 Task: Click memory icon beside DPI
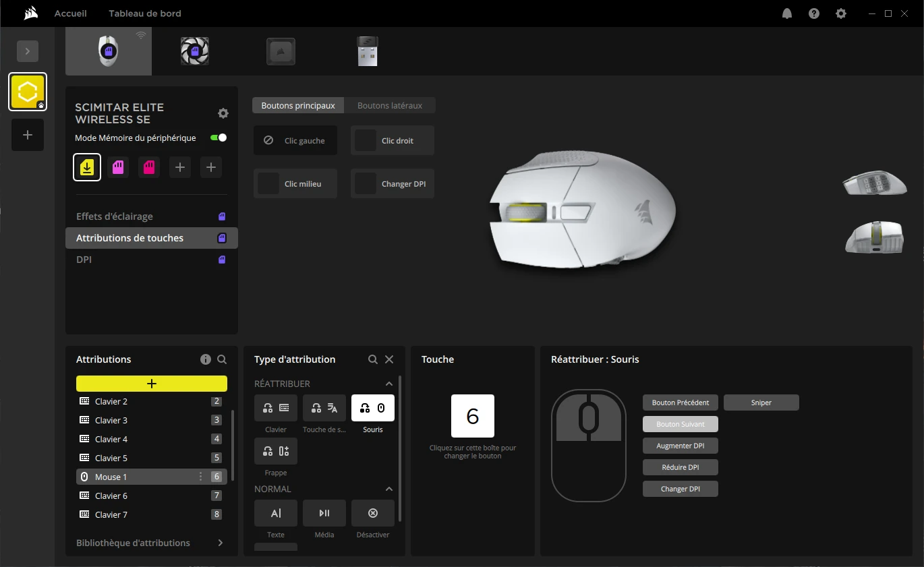coord(222,260)
